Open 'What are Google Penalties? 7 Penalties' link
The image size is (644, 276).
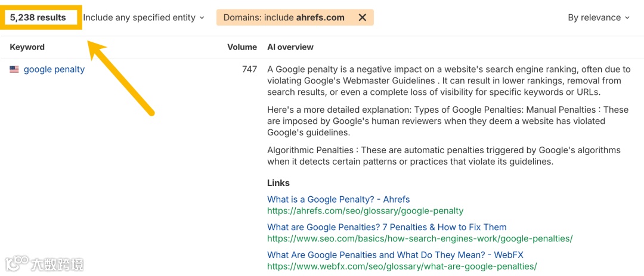[386, 227]
